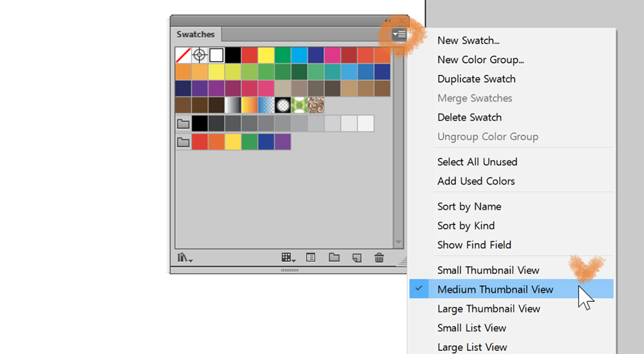Image resolution: width=644 pixels, height=354 pixels.
Task: Click the Delete Swatch trash icon
Action: pyautogui.click(x=379, y=258)
